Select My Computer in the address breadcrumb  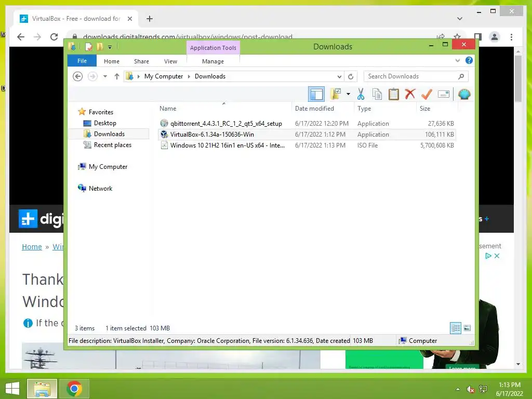point(164,76)
